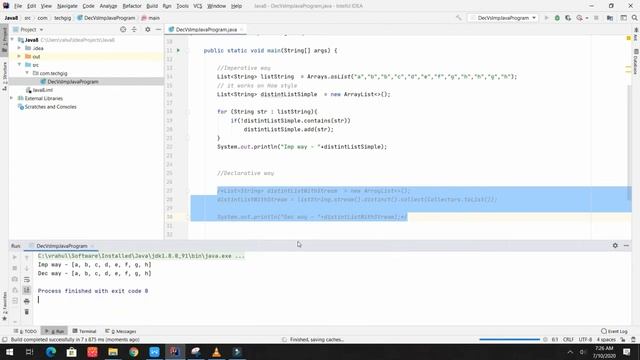Viewport: 640px width, 360px height.
Task: Open the Terminal tool window
Action: point(84,331)
